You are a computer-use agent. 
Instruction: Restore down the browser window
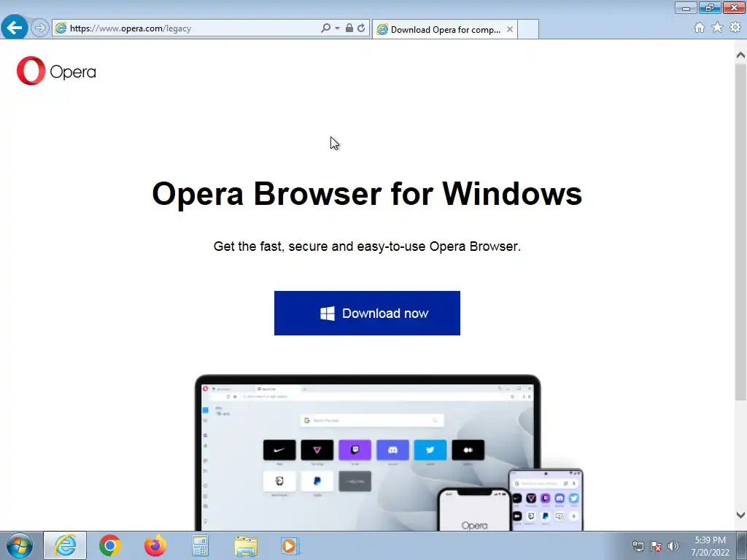coord(710,7)
